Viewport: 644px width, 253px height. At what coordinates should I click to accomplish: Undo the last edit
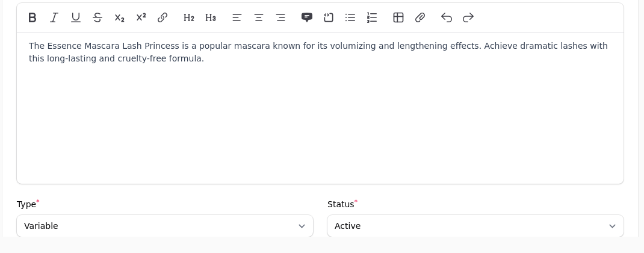(447, 17)
